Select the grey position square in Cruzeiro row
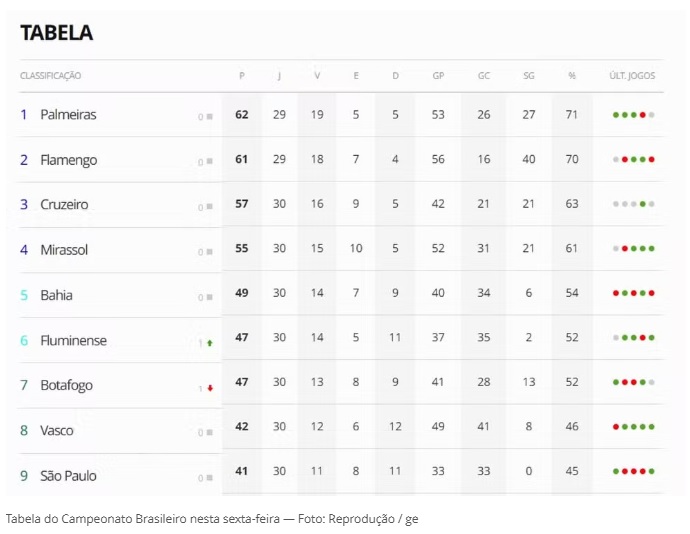This screenshot has height=534, width=690. (209, 207)
